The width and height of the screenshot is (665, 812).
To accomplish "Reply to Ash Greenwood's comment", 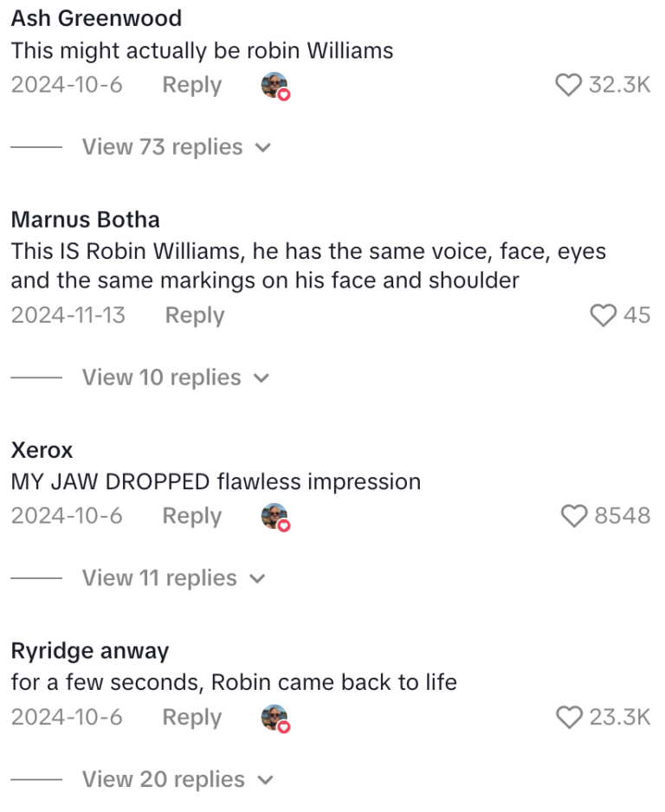I will click(191, 85).
